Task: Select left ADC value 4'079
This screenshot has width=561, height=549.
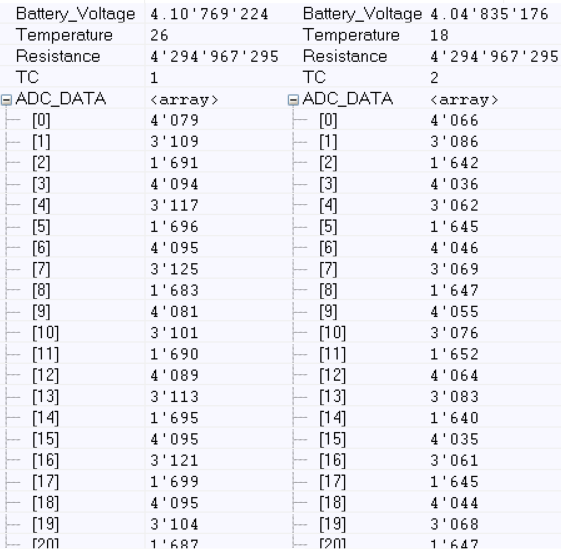Action: coord(174,121)
